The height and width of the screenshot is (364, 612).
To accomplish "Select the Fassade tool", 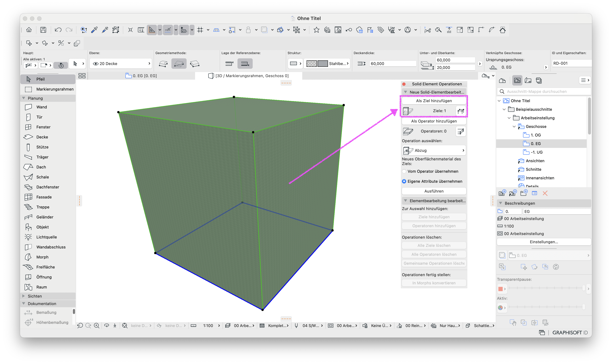I will tap(48, 197).
